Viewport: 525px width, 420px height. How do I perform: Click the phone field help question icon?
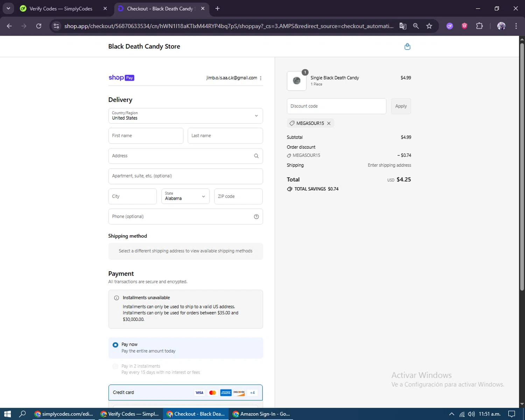tap(256, 217)
